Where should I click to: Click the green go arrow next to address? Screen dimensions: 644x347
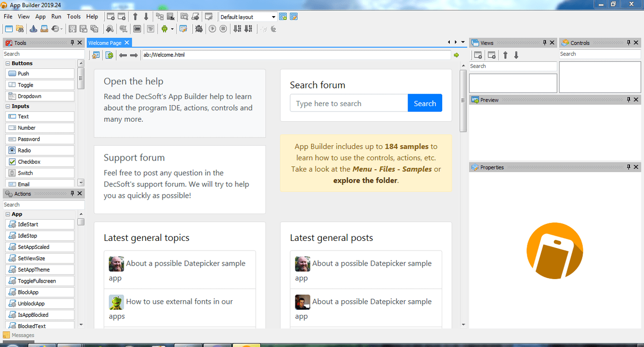[x=456, y=55]
